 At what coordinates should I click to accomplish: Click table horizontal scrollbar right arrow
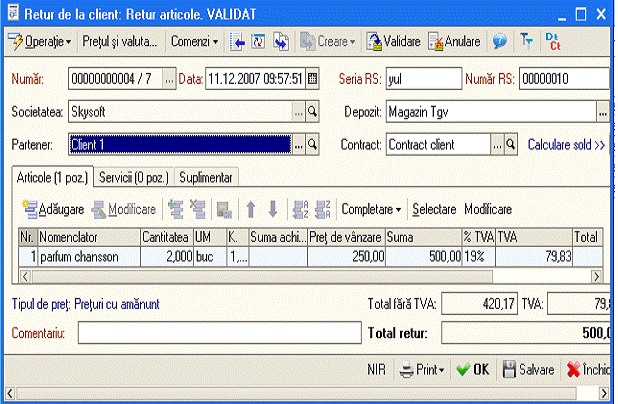click(x=596, y=277)
